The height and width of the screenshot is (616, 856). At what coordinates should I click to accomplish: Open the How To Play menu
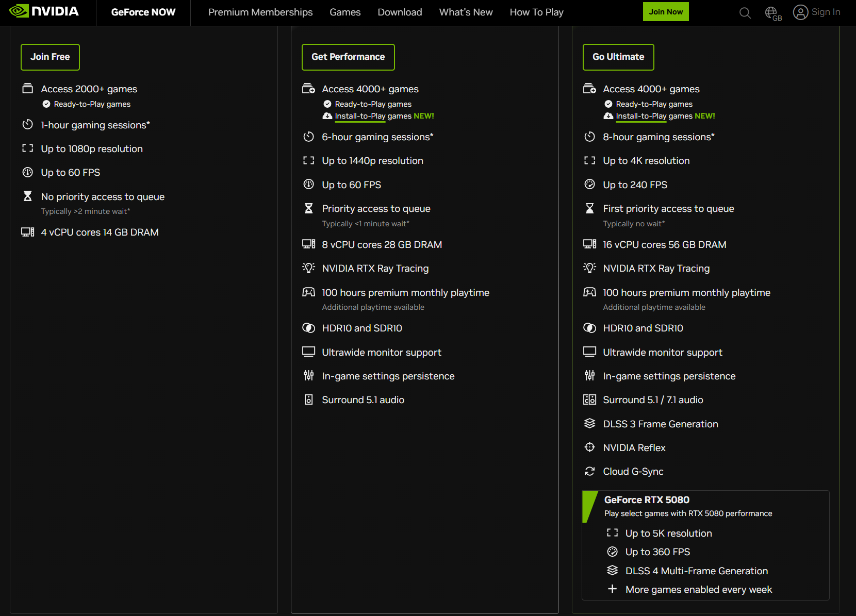click(x=536, y=12)
